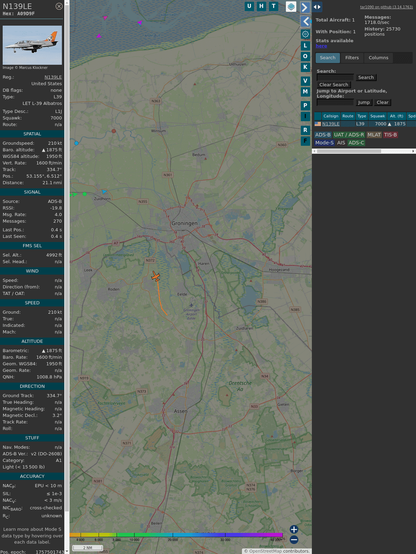Switch to the Columns tab

click(x=378, y=58)
